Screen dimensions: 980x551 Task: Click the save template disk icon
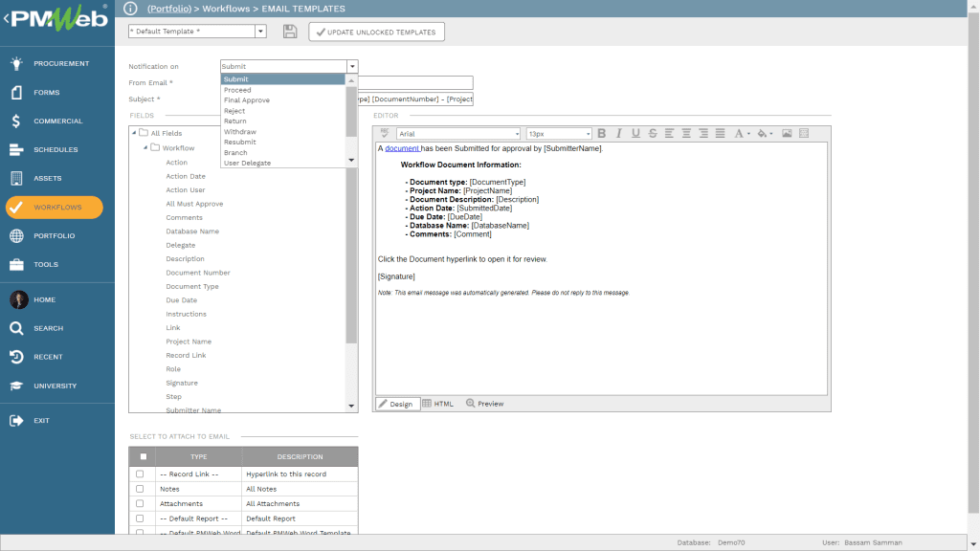click(x=290, y=32)
